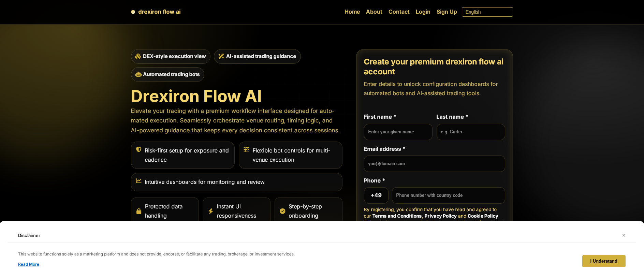Viewport: 644px width, 279px height.
Task: Click the Intuitive dashboards for monitoring text
Action: point(205,182)
